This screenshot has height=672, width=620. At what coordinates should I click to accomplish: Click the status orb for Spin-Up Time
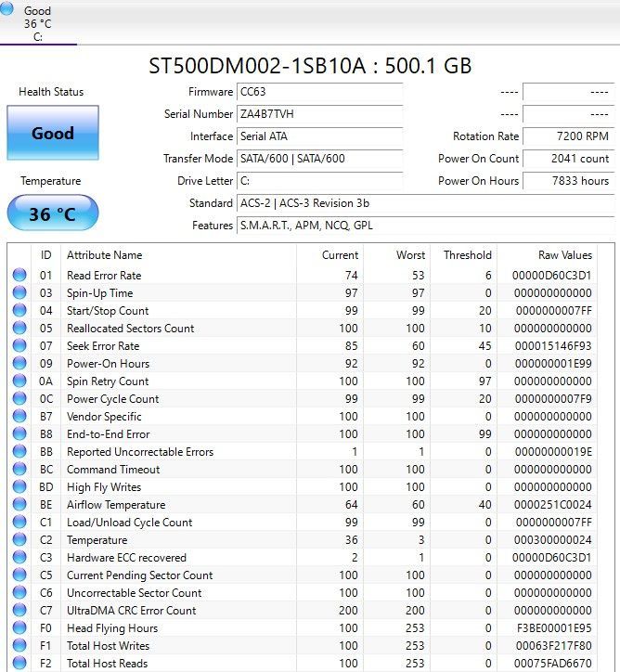point(19,292)
